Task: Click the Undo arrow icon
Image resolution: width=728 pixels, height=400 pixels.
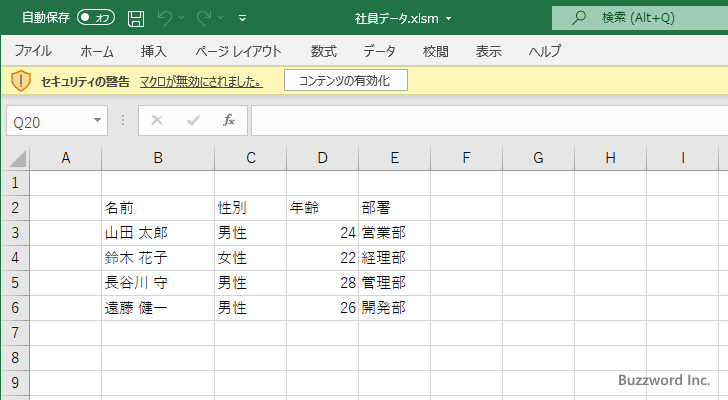Action: pos(166,18)
